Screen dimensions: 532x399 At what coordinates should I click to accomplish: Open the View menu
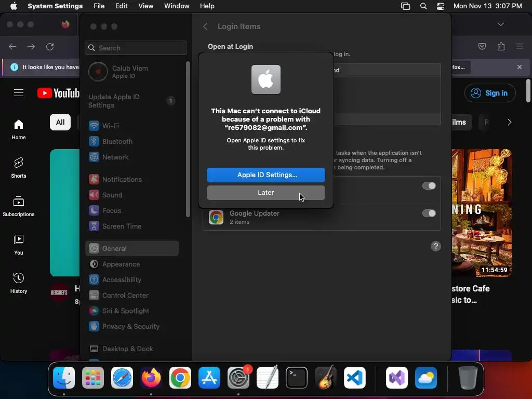[x=145, y=6]
